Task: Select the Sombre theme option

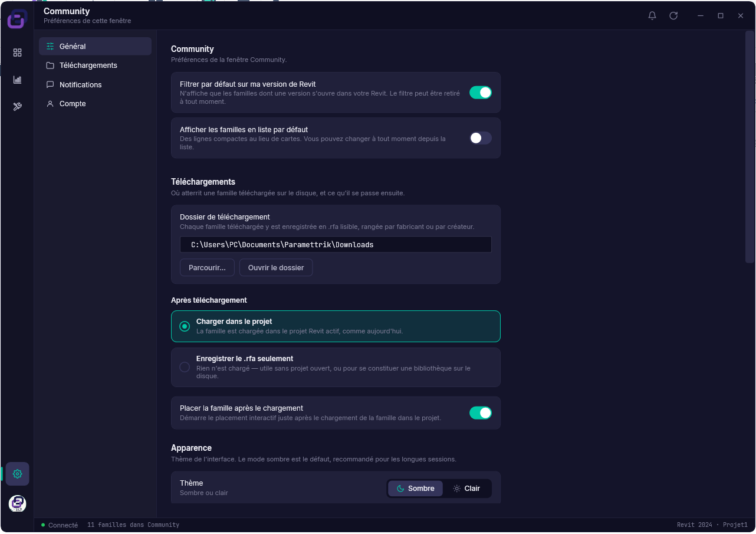Action: 416,489
